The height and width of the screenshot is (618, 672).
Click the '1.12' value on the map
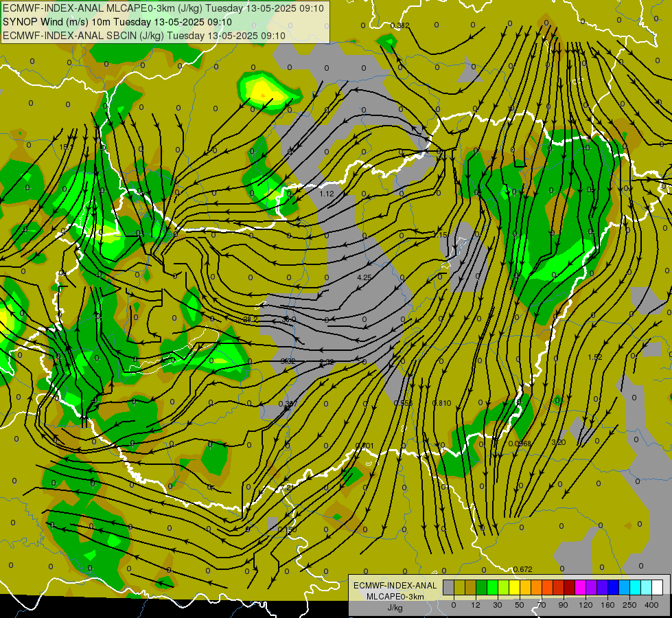pyautogui.click(x=327, y=194)
